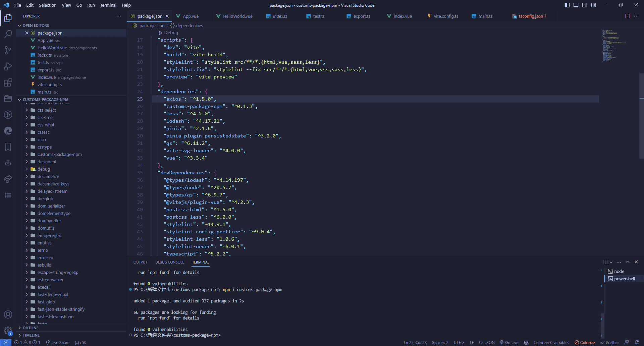The height and width of the screenshot is (346, 644).
Task: Switch to the OUTPUT panel tab
Action: [140, 262]
